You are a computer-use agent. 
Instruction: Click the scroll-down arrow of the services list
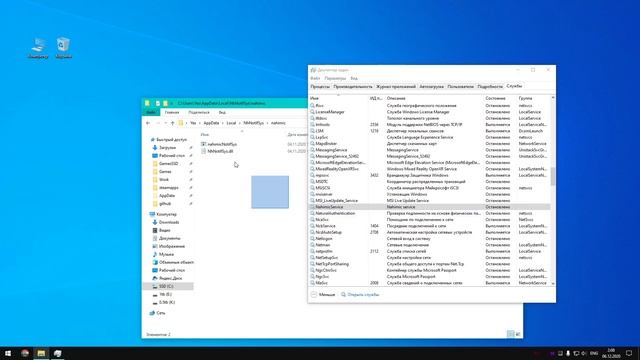[553, 283]
